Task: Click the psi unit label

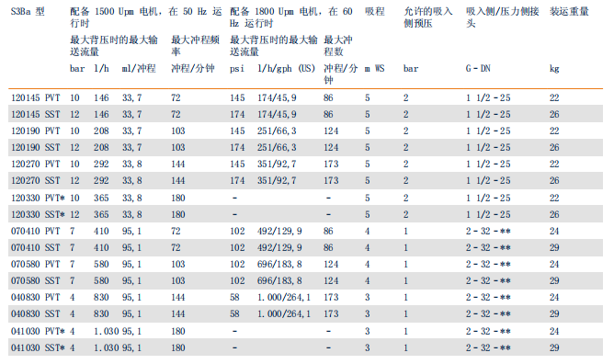Action: 237,69
